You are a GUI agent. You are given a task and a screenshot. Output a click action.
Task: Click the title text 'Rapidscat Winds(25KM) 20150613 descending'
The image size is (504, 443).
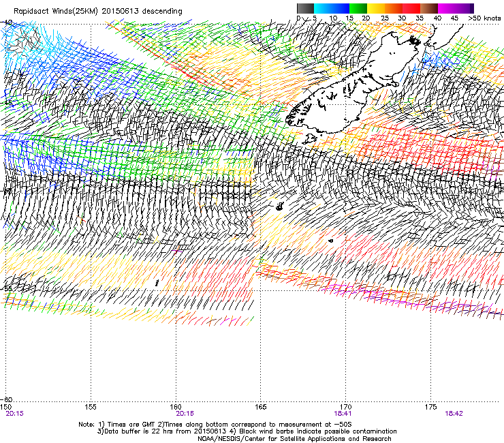coord(97,12)
